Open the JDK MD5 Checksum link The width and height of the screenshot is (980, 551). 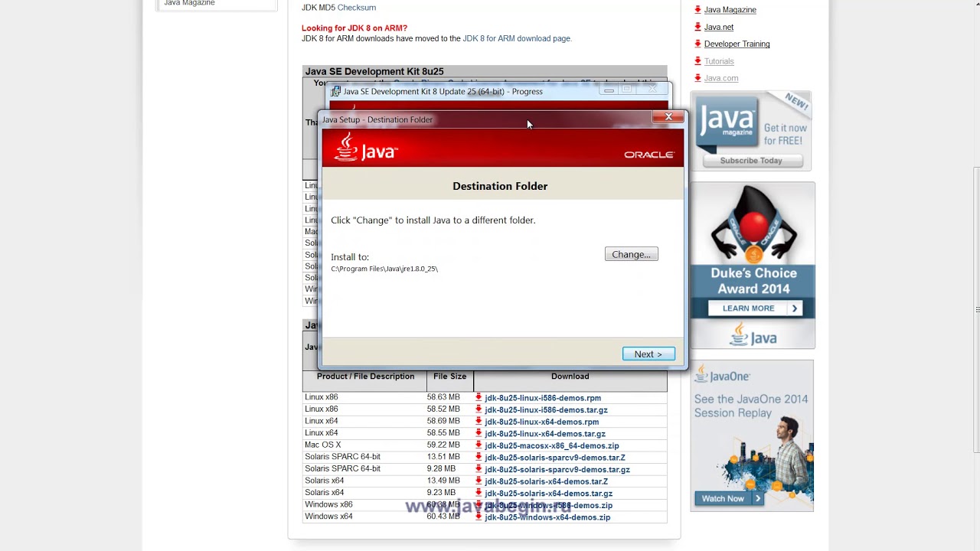(x=357, y=8)
